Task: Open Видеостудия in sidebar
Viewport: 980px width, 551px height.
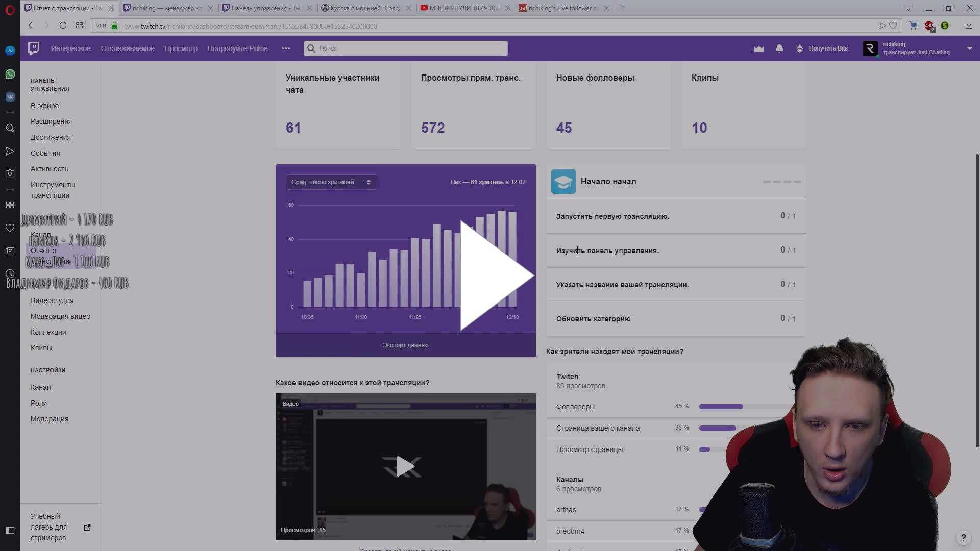Action: pyautogui.click(x=52, y=300)
